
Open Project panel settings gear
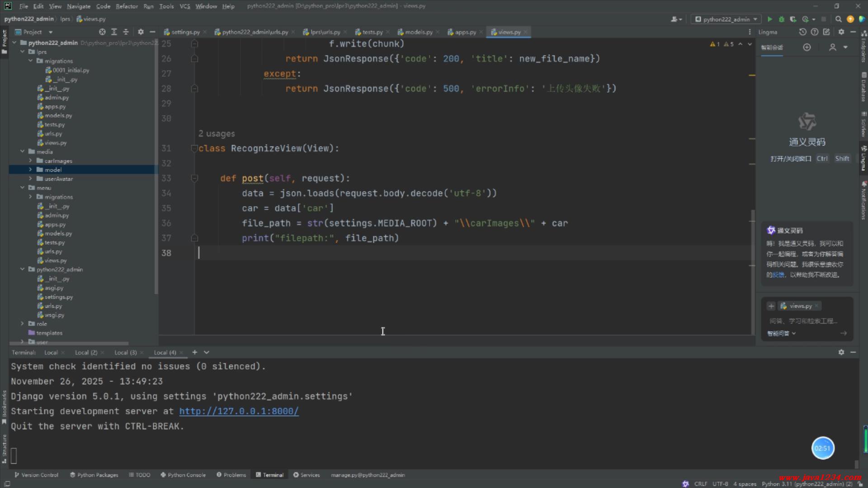click(141, 32)
